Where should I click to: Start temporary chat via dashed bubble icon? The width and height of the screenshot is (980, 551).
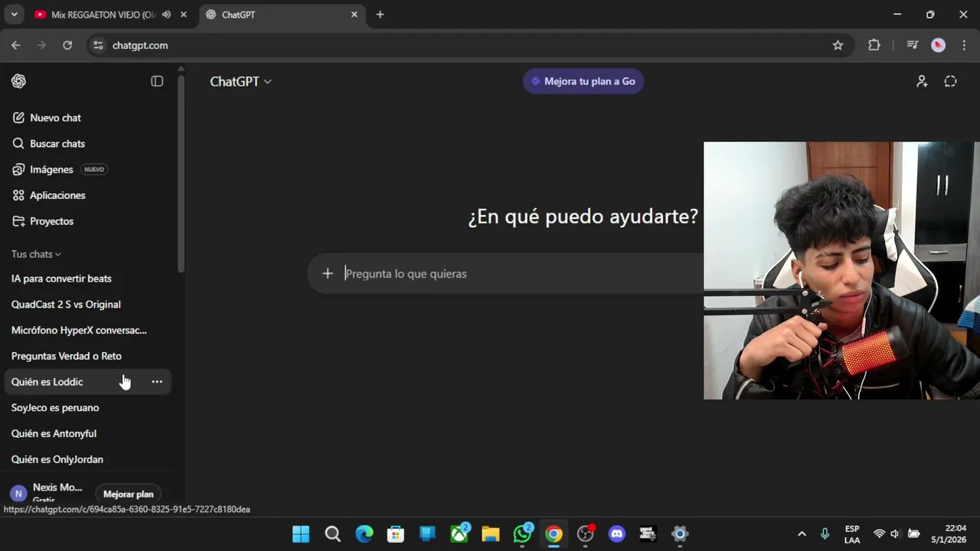(x=950, y=81)
